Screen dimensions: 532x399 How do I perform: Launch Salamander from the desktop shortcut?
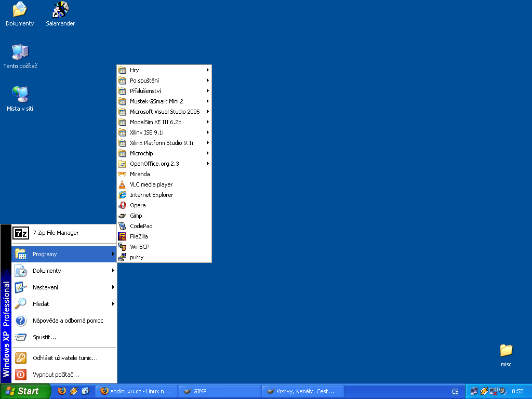pyautogui.click(x=60, y=9)
